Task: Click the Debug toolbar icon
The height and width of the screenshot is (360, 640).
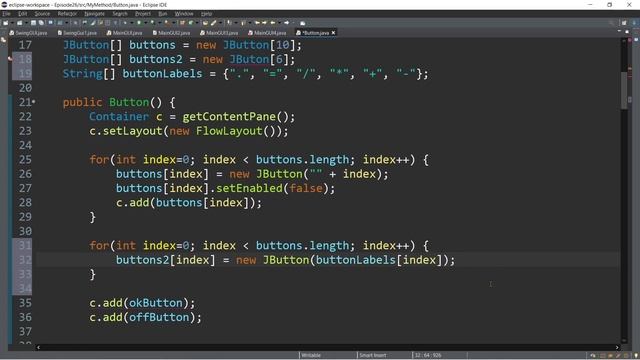Action: coord(124,23)
